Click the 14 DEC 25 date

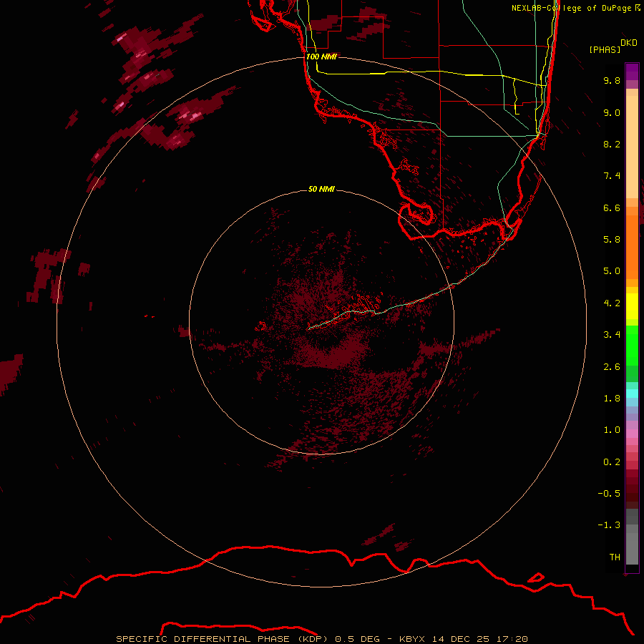461,639
